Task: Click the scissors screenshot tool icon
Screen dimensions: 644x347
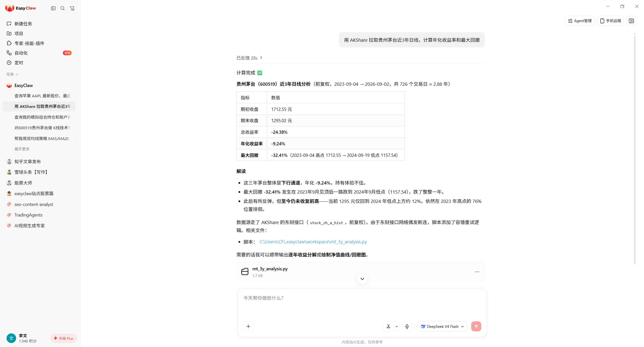Action: tap(388, 326)
